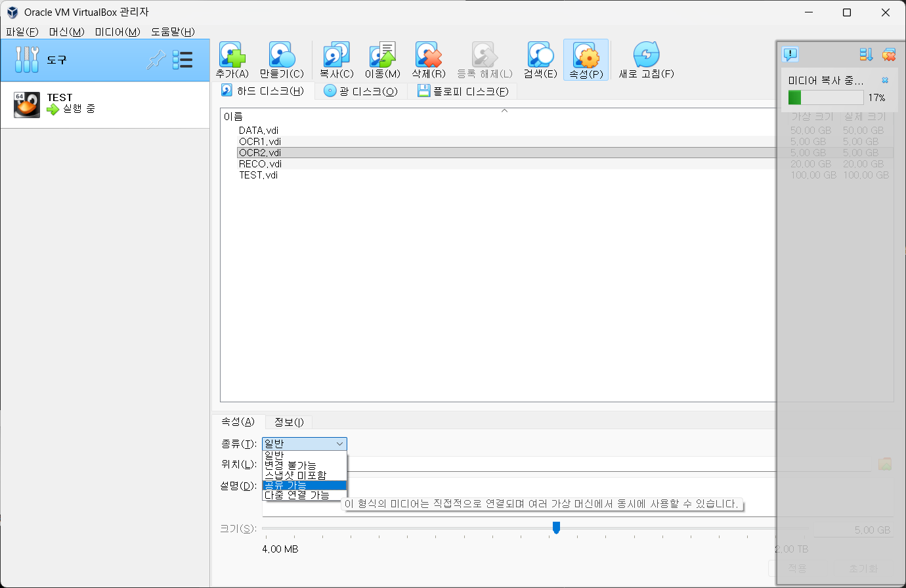The width and height of the screenshot is (906, 588).
Task: Select DATA.vdi in the disk list
Action: click(258, 131)
